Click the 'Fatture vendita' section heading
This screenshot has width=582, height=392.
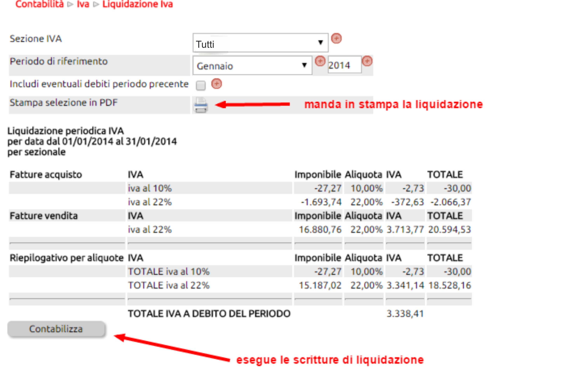44,216
